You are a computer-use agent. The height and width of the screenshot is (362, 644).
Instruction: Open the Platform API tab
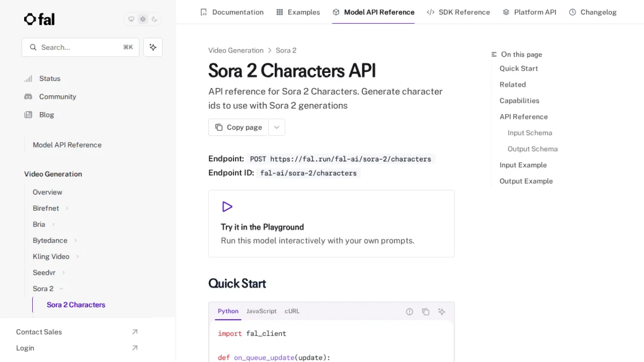[529, 12]
